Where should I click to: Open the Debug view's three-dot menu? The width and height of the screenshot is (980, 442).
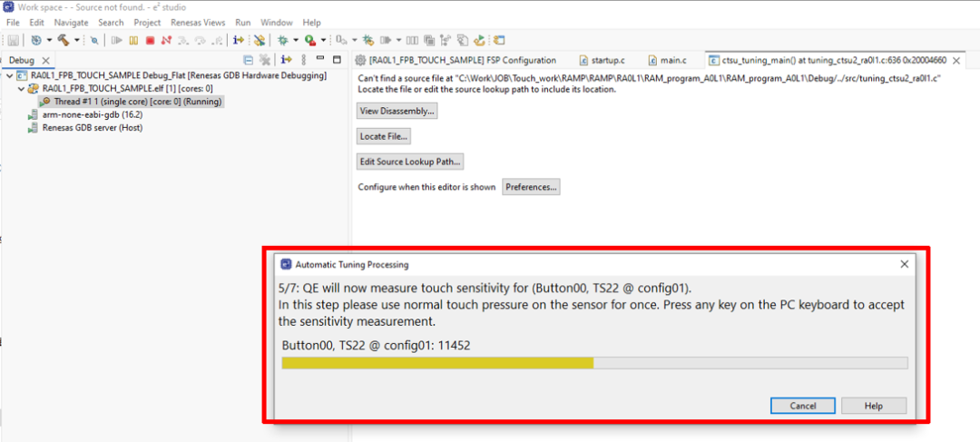click(304, 60)
